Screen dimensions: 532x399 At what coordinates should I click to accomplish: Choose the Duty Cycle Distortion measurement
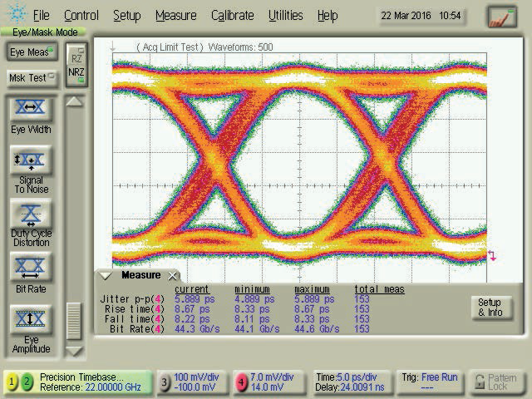point(31,215)
